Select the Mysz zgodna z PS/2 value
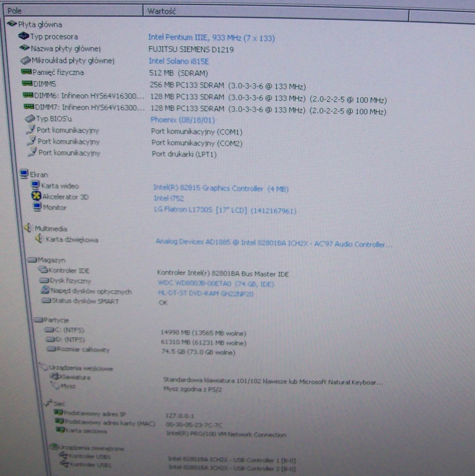This screenshot has height=476, width=475. 193,389
